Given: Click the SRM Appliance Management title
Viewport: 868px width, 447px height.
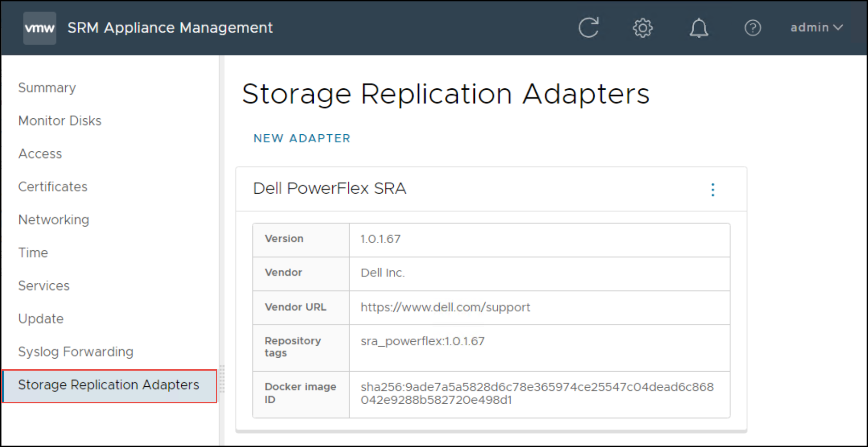Looking at the screenshot, I should point(170,28).
